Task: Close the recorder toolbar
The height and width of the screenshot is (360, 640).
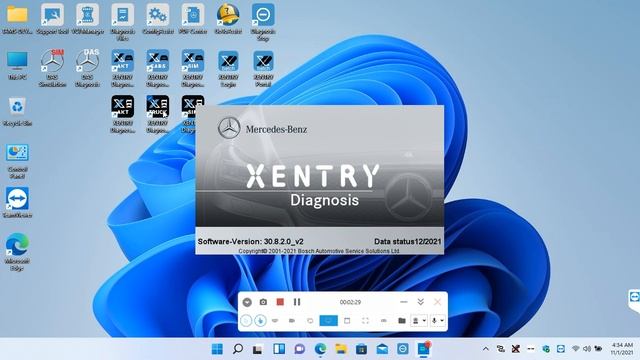Action: coord(437,302)
